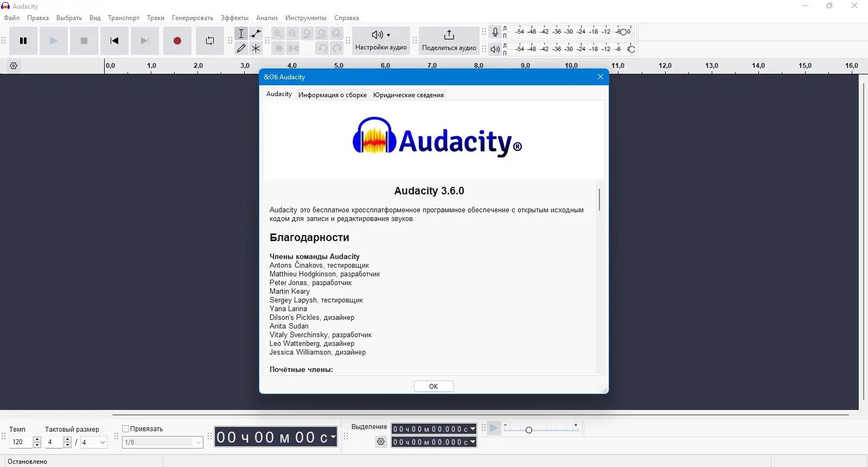This screenshot has width=868, height=467.
Task: Open the time signature denominator dropdown
Action: point(94,442)
